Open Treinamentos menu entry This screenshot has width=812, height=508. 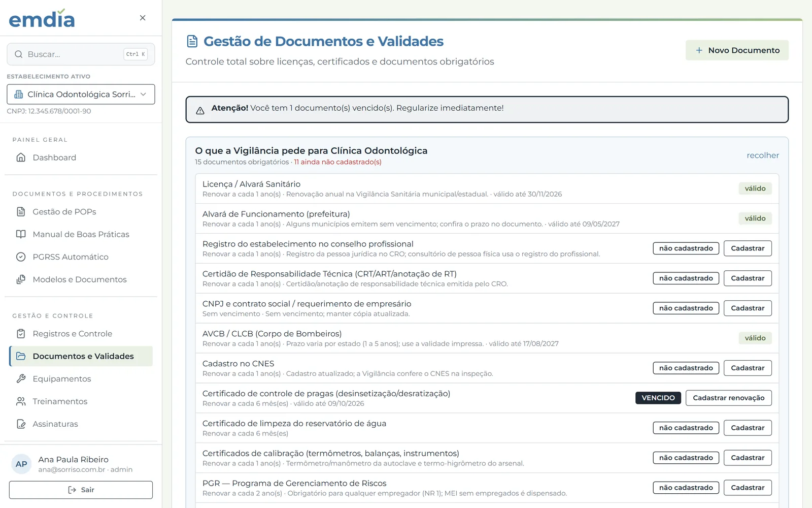pyautogui.click(x=81, y=401)
